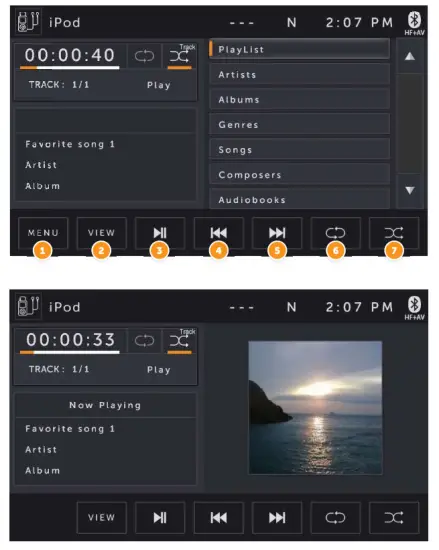Click the playback progress bar under 00:00:40
The height and width of the screenshot is (550, 439).
point(69,68)
